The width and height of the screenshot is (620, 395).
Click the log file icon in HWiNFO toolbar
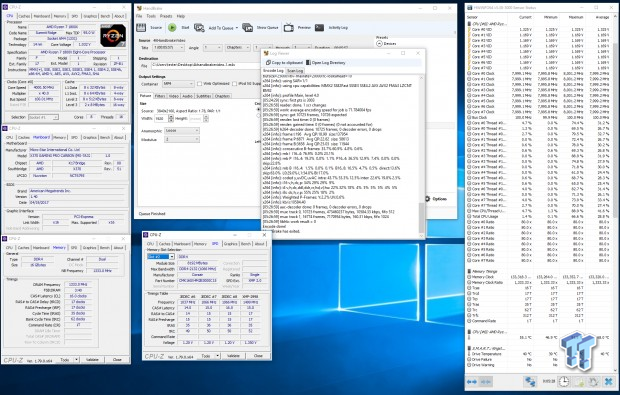[x=579, y=382]
